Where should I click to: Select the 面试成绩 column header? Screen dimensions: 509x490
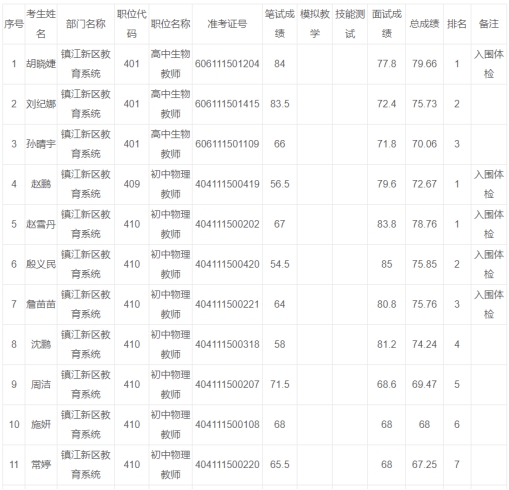click(386, 24)
